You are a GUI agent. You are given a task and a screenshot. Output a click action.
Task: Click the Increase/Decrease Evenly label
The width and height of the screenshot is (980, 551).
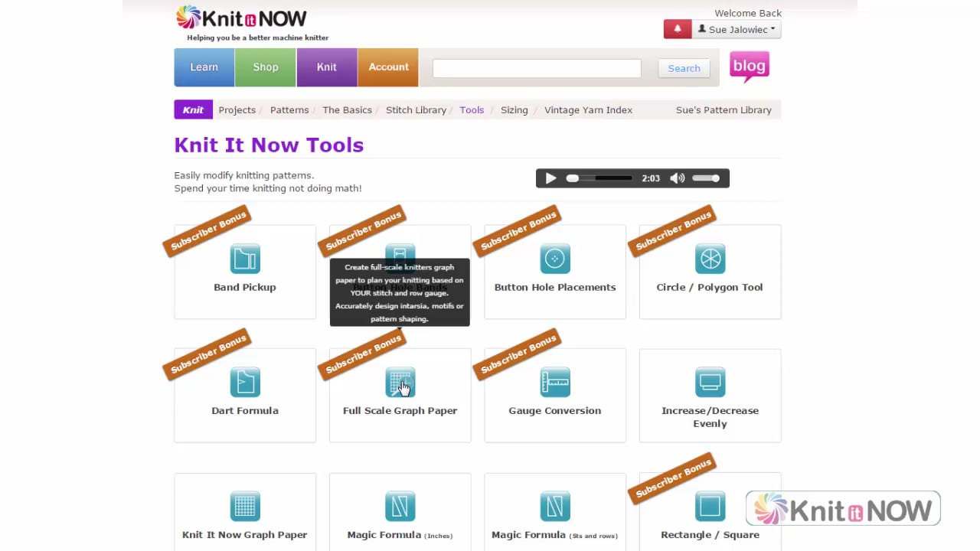click(x=710, y=417)
